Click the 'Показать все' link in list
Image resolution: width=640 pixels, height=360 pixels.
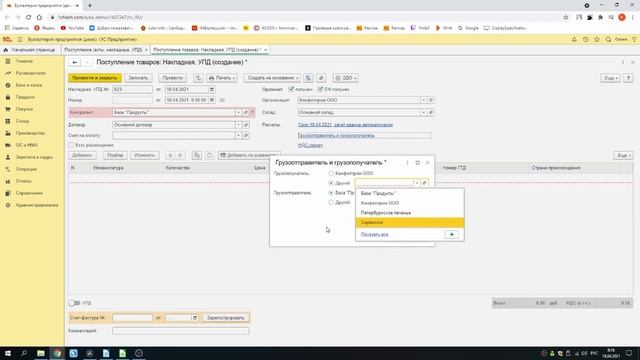(374, 235)
